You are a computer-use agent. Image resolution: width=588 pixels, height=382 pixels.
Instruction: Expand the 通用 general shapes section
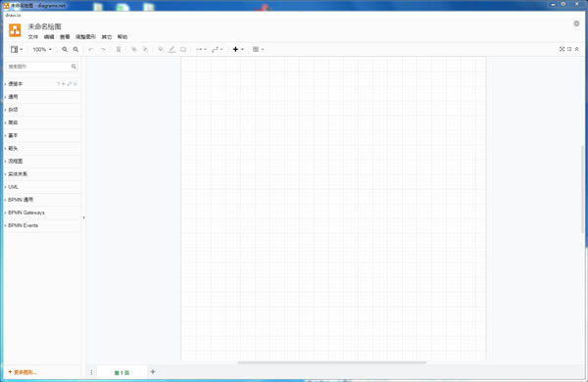42,97
